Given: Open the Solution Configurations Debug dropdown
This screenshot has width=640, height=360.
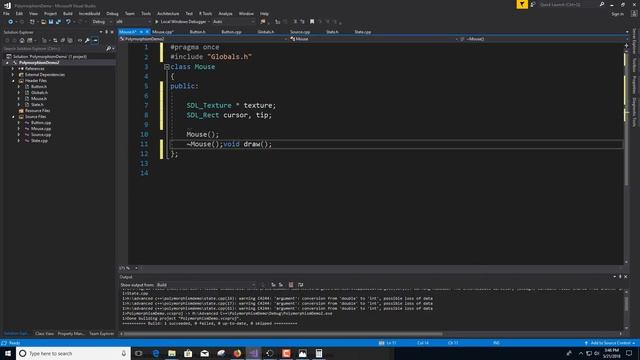Looking at the screenshot, I should (x=101, y=22).
